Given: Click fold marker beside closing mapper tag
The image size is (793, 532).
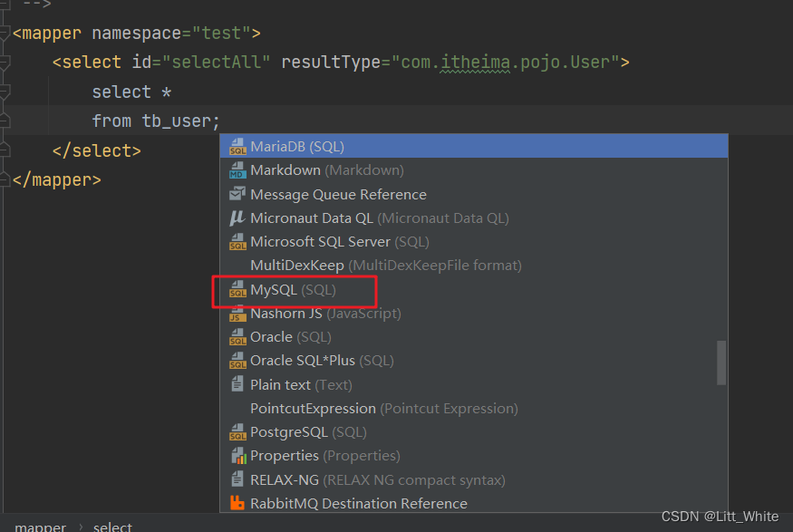Looking at the screenshot, I should [5, 179].
